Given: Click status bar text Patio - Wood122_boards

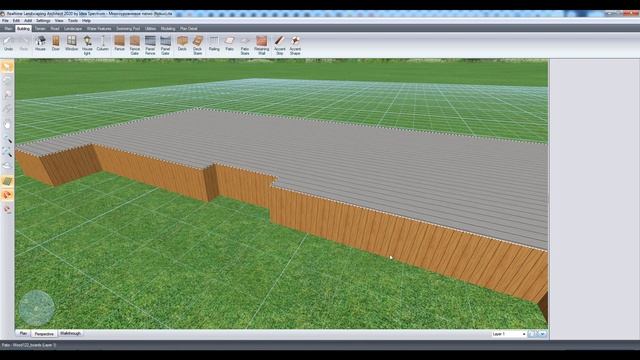Looking at the screenshot, I should coord(22,345).
